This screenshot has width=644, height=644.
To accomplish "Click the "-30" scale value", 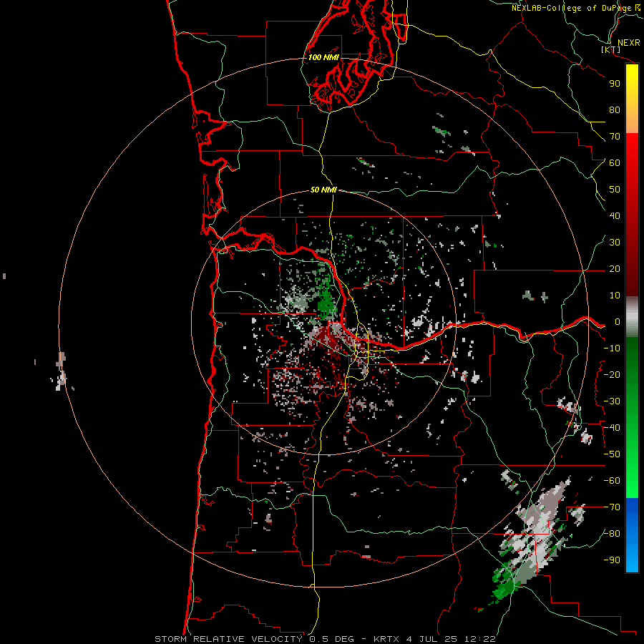I will [x=612, y=401].
